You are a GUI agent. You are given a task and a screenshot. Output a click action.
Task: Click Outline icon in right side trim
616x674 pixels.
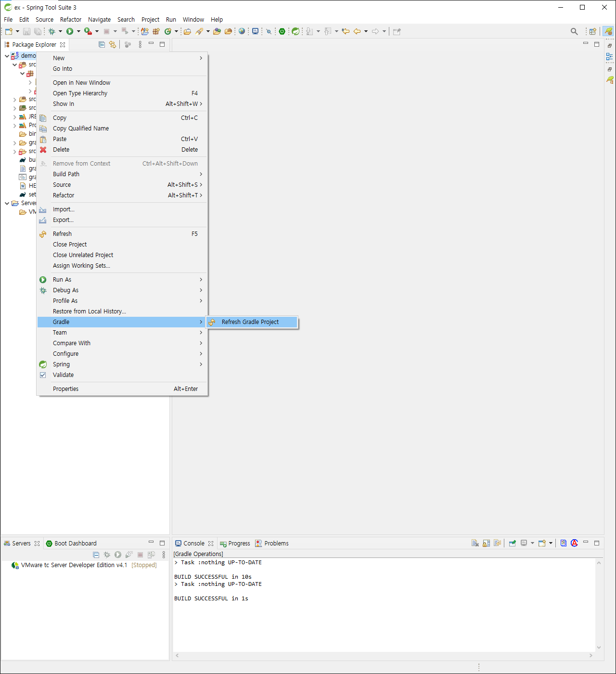click(x=610, y=56)
